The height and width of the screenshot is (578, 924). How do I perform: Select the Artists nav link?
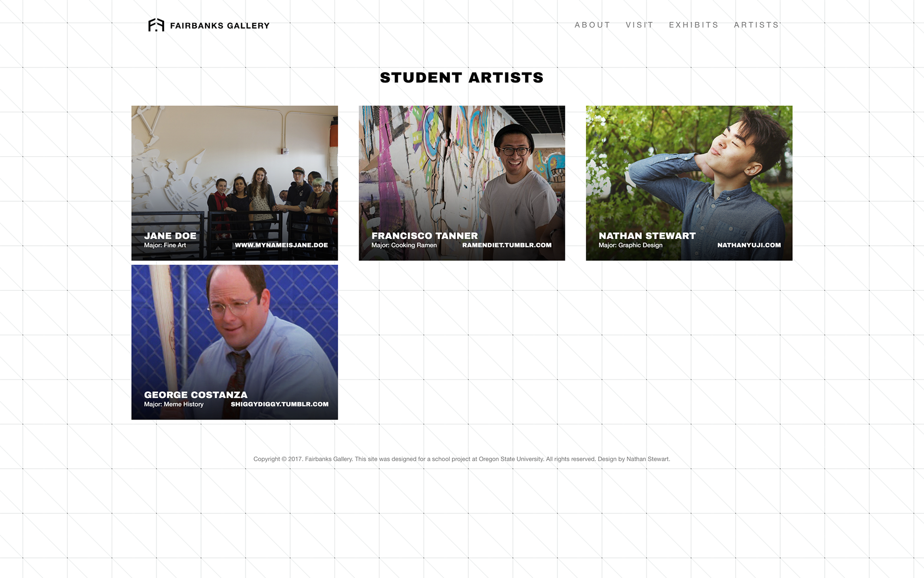coord(757,25)
